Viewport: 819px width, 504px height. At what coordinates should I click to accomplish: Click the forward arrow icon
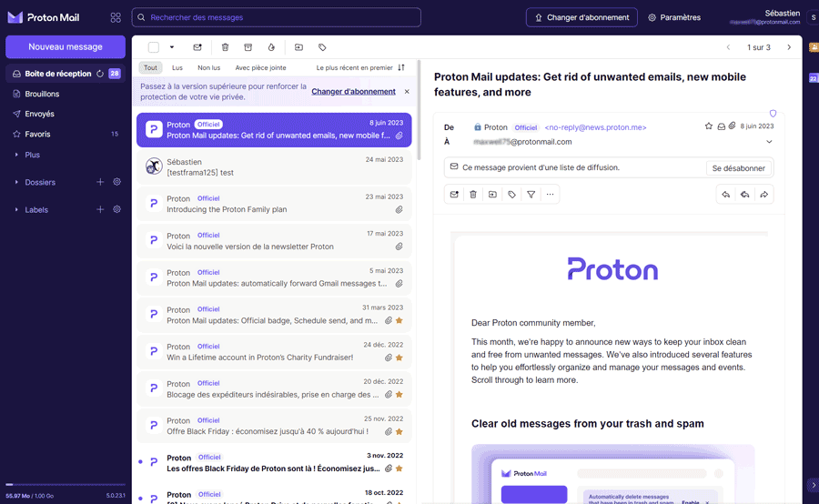[x=763, y=195]
